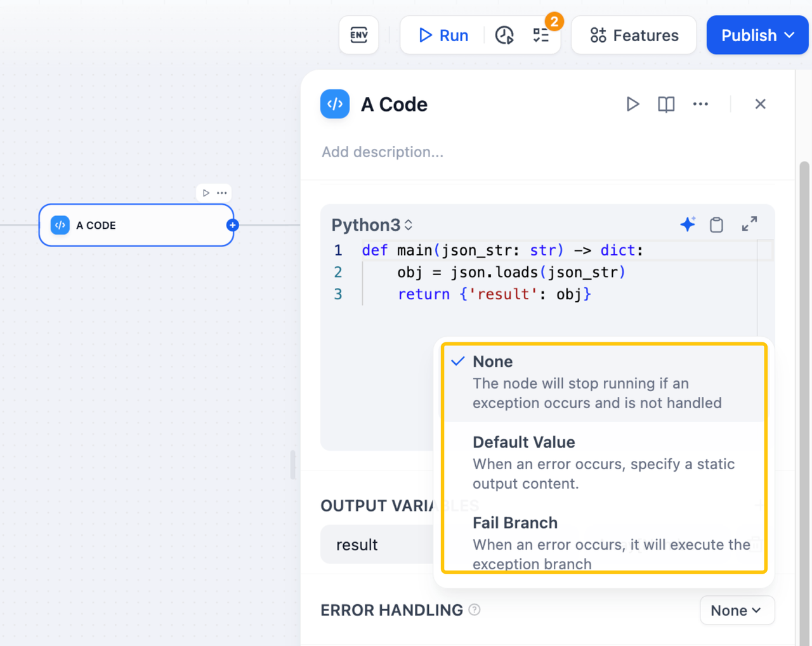The width and height of the screenshot is (812, 646).
Task: Select the A CODE node on the canvas
Action: [x=136, y=225]
